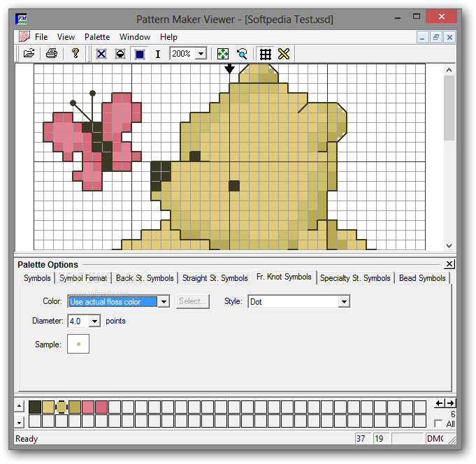
Task: Select the light pink palette swatch
Action: click(88, 407)
